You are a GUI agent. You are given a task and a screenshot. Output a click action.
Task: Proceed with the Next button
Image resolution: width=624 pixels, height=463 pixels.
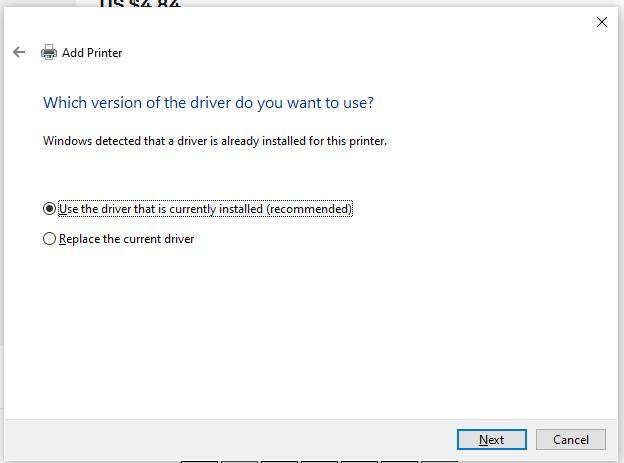coord(491,440)
